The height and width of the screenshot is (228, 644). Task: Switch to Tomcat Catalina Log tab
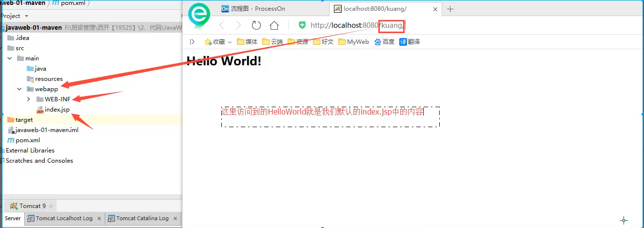coord(142,218)
